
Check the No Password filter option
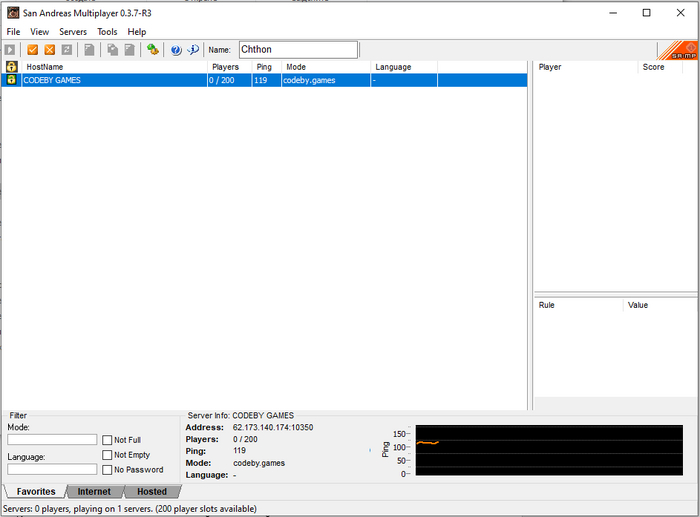[x=107, y=470]
